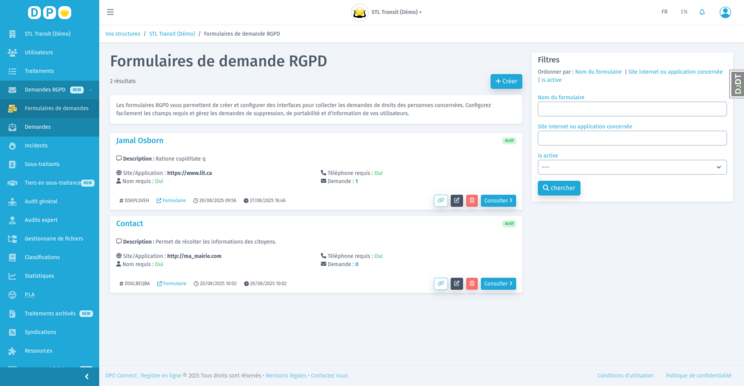
Task: Copy link icon for Contact form
Action: point(441,284)
